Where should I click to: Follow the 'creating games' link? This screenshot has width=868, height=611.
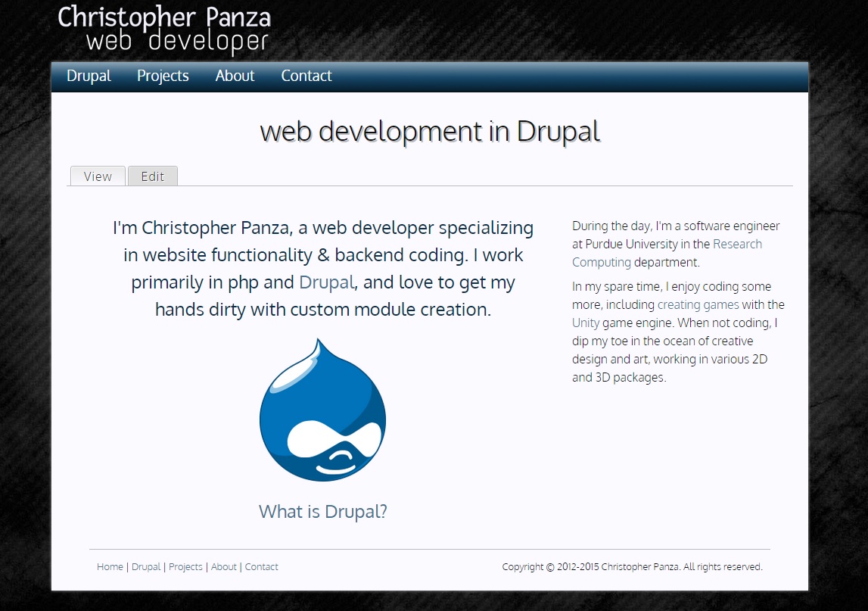point(698,304)
